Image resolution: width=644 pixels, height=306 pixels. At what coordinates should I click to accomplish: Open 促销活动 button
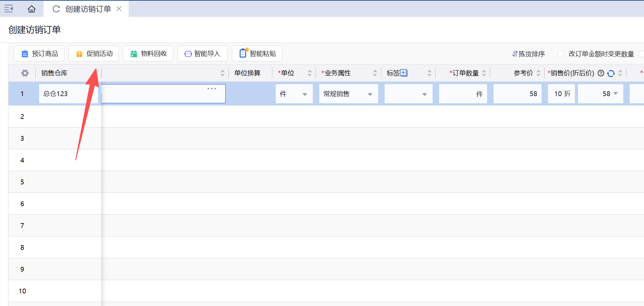click(x=94, y=53)
